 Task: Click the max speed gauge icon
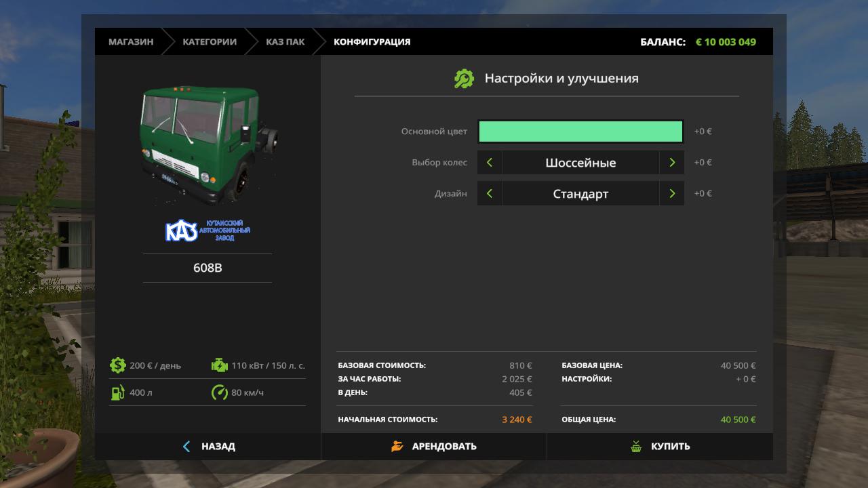pyautogui.click(x=220, y=392)
